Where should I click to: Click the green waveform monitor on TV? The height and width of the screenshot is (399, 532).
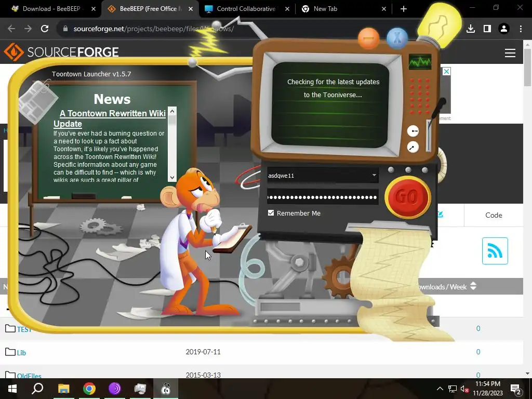pyautogui.click(x=420, y=62)
